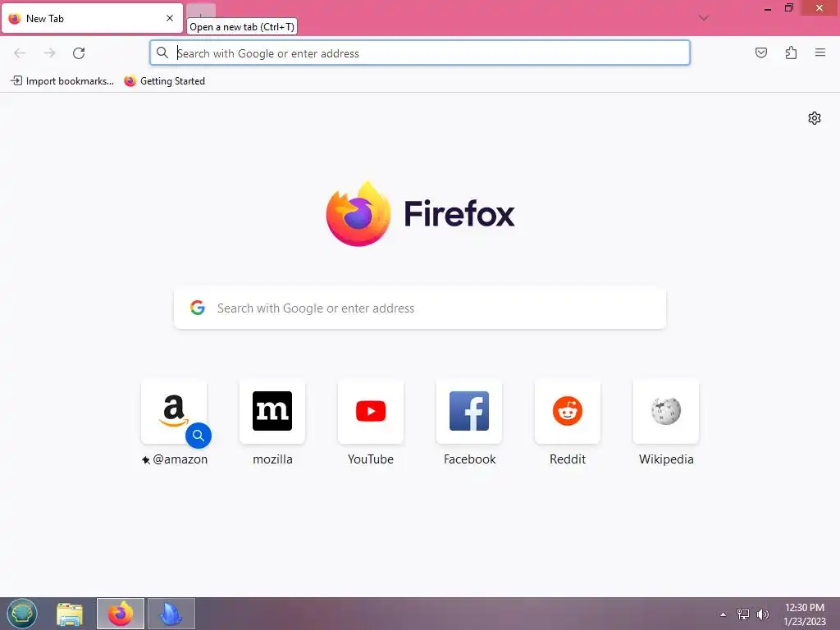Restore down the Firefox window

[x=788, y=8]
